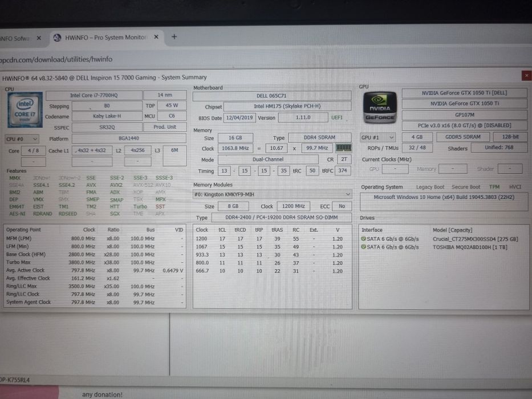This screenshot has width=532, height=399.
Task: Click the browser address bar URL
Action: click(x=56, y=59)
